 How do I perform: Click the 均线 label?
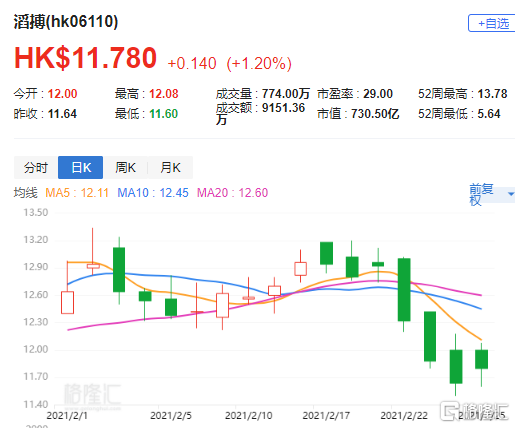[26, 193]
